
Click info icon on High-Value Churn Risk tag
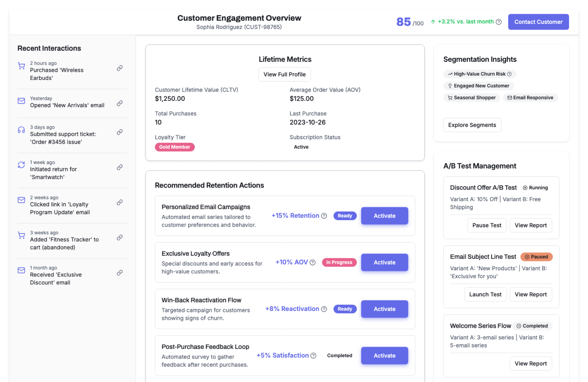(509, 74)
